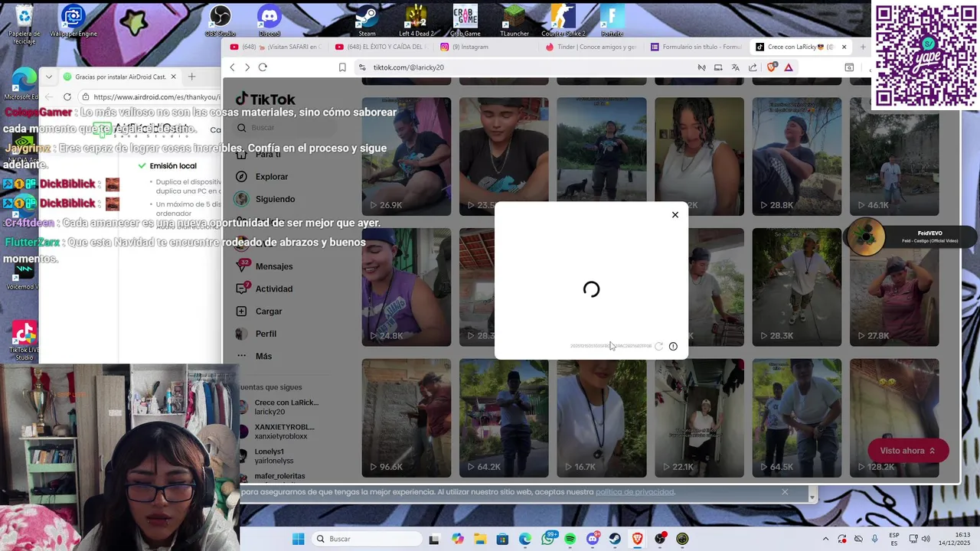
Task: Open the video with 26.9K views
Action: pos(407,156)
